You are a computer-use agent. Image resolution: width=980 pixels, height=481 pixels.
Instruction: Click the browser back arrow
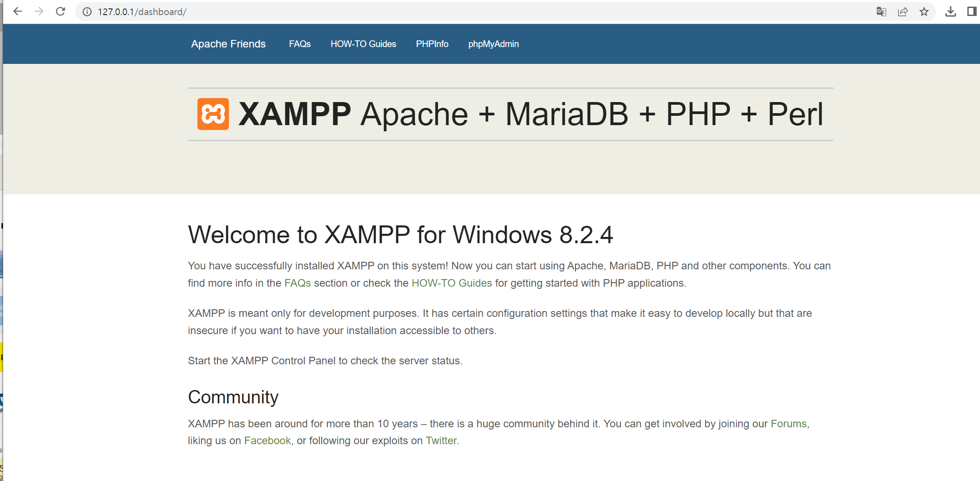(18, 12)
